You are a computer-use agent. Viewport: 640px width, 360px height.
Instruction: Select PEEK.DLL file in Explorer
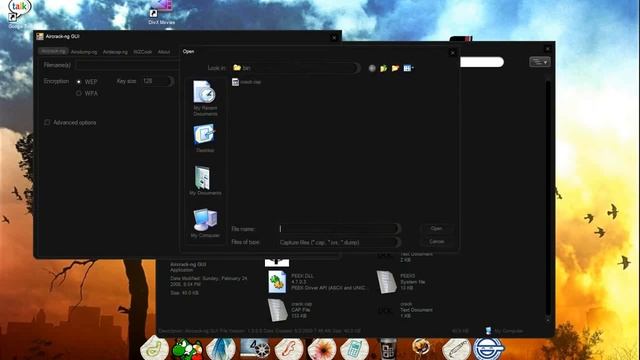[318, 282]
